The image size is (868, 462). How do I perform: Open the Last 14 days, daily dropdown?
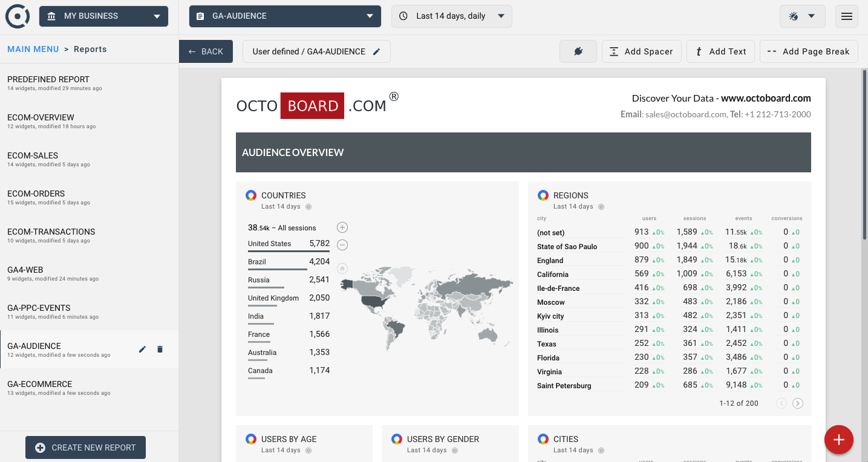pos(452,16)
